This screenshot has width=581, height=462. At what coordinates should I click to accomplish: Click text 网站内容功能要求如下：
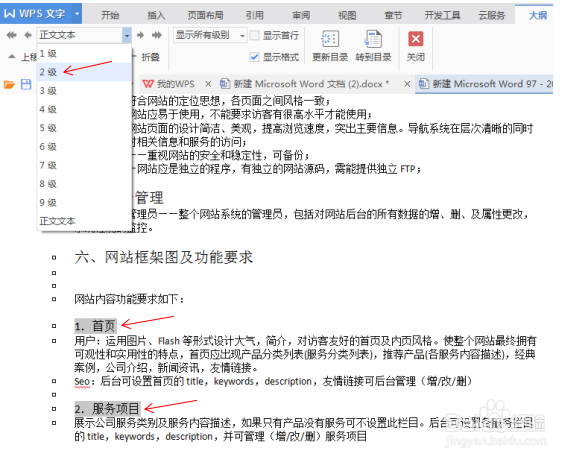pyautogui.click(x=129, y=299)
